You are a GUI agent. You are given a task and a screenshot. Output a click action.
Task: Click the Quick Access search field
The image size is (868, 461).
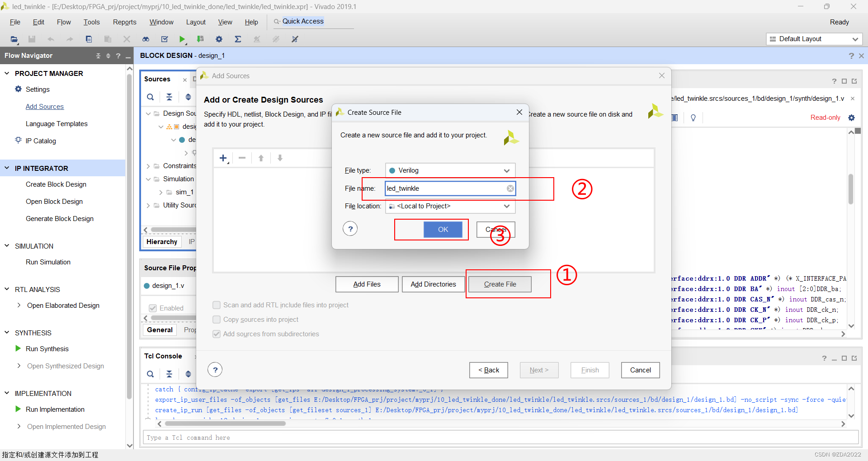313,21
